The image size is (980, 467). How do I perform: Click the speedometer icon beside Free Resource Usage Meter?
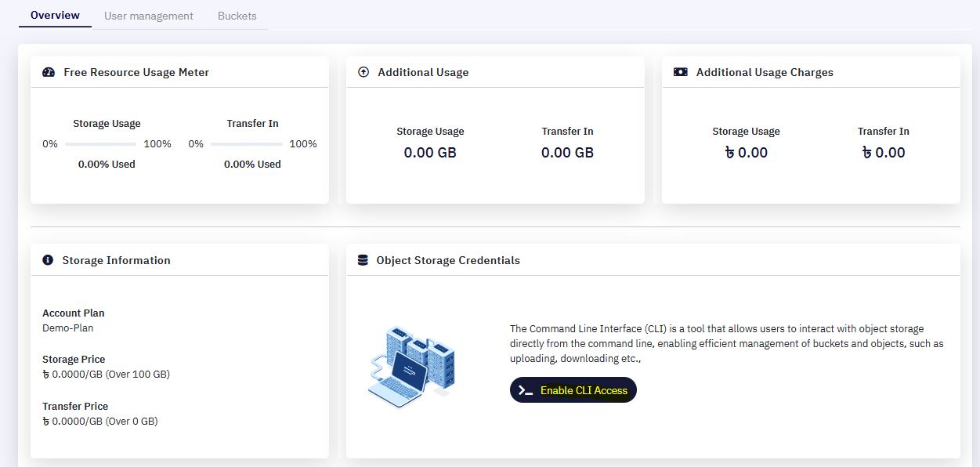pos(49,72)
